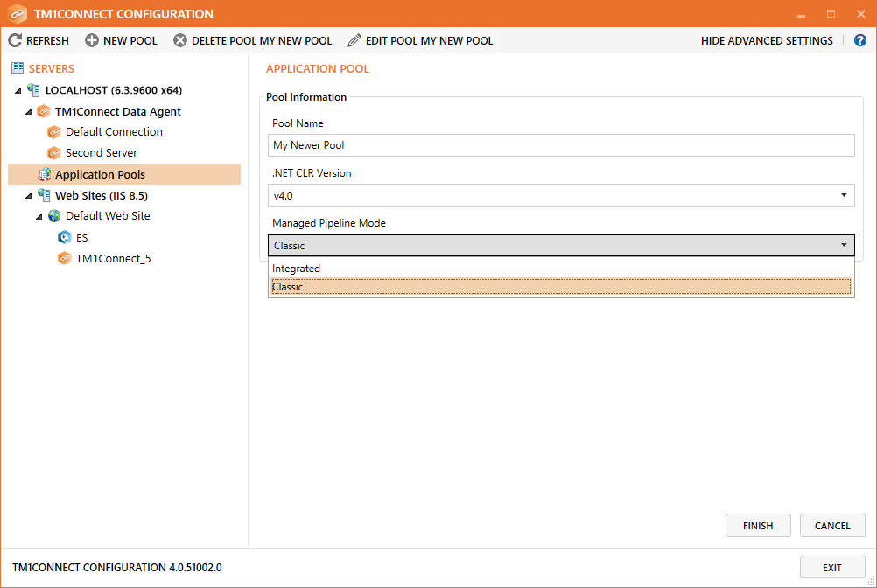Click the FINISH button
This screenshot has width=877, height=588.
(x=758, y=525)
